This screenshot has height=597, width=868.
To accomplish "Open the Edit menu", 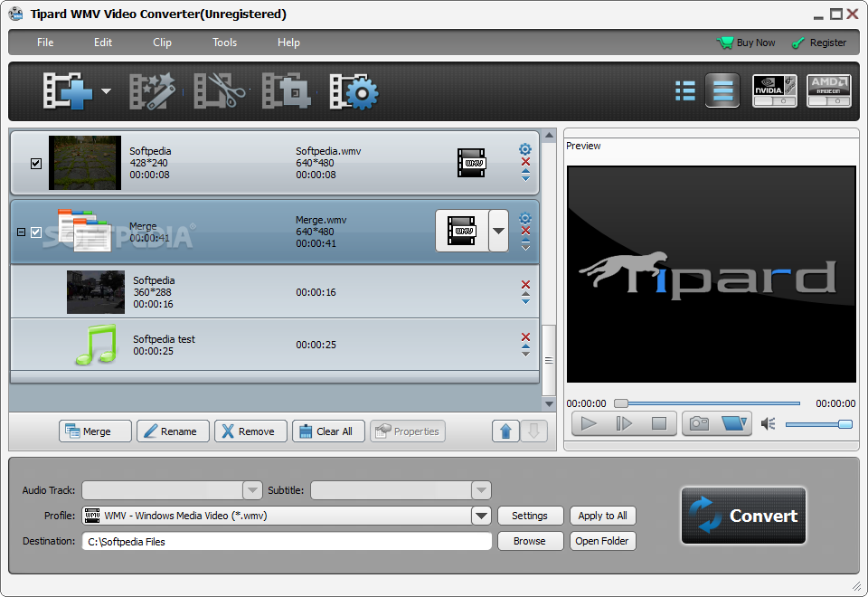I will (x=103, y=43).
